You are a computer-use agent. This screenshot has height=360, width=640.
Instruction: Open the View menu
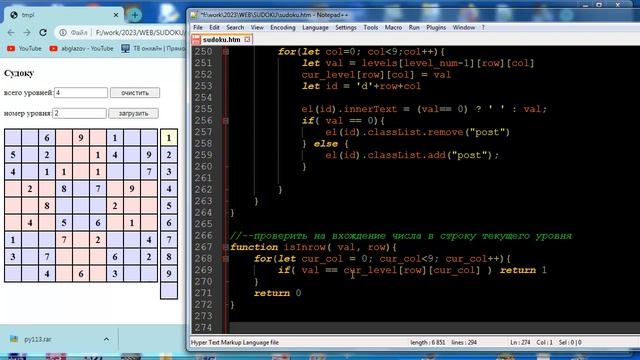tap(257, 27)
